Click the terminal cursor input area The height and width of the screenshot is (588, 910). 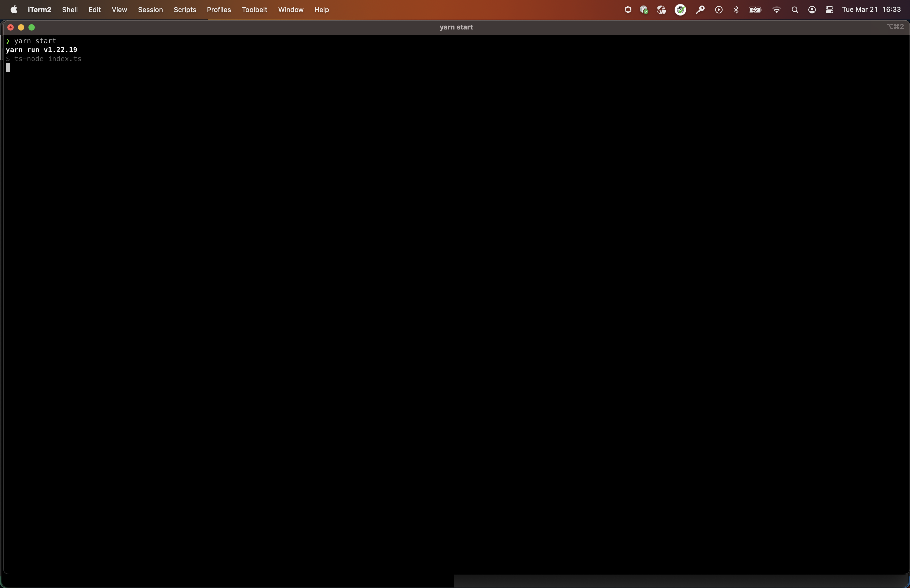[x=8, y=68]
